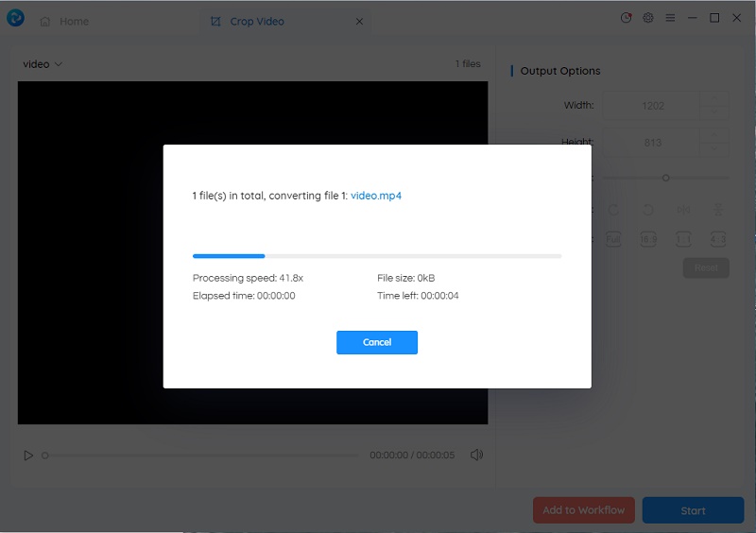Click the Width input field
Screen dimensions: 756x533
(651, 106)
